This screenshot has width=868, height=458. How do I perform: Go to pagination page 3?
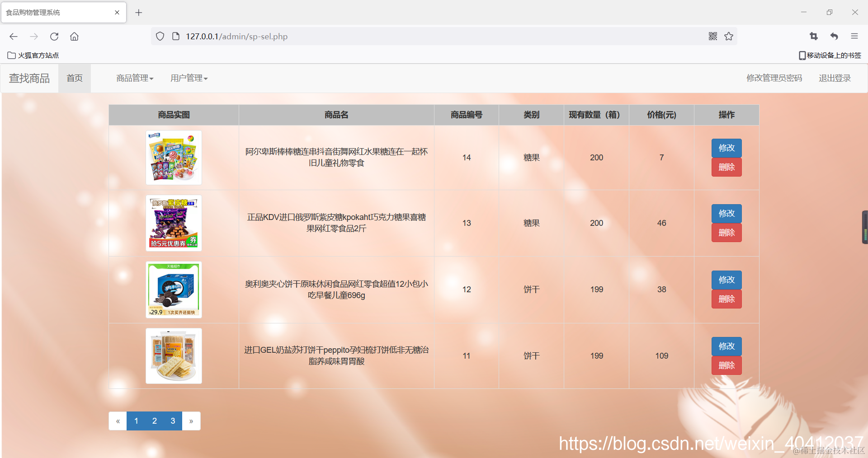[x=172, y=421]
